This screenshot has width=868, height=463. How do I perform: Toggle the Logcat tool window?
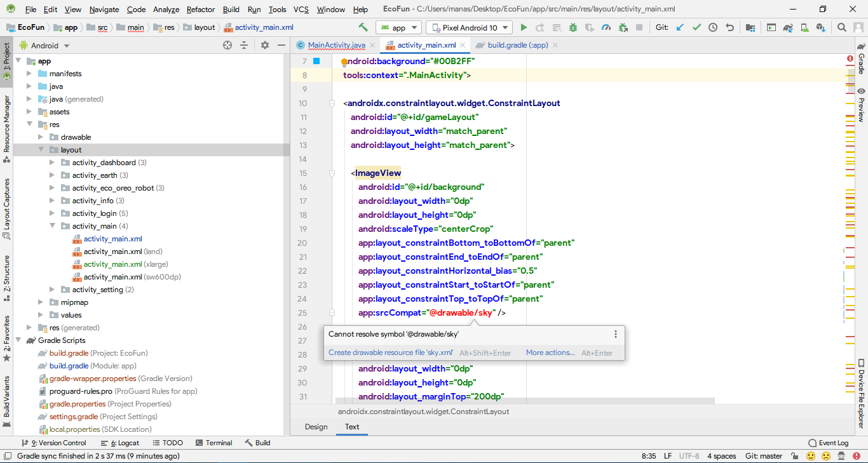[120, 443]
